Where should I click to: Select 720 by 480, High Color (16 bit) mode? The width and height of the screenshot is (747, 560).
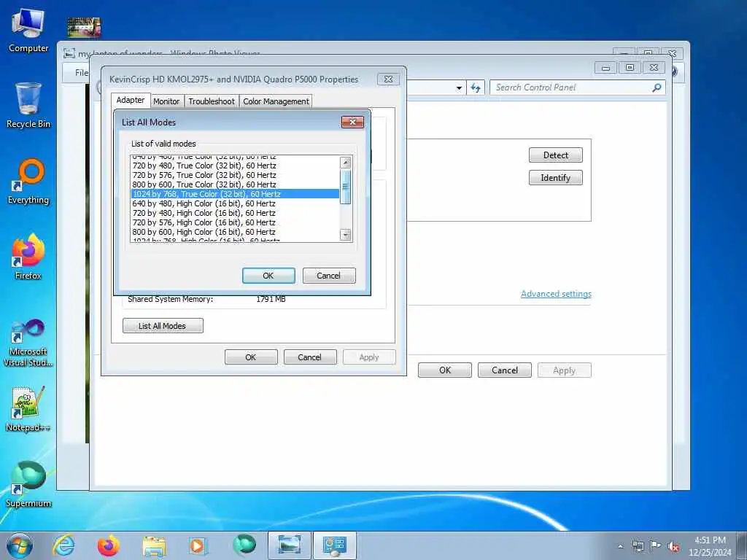[235, 214]
